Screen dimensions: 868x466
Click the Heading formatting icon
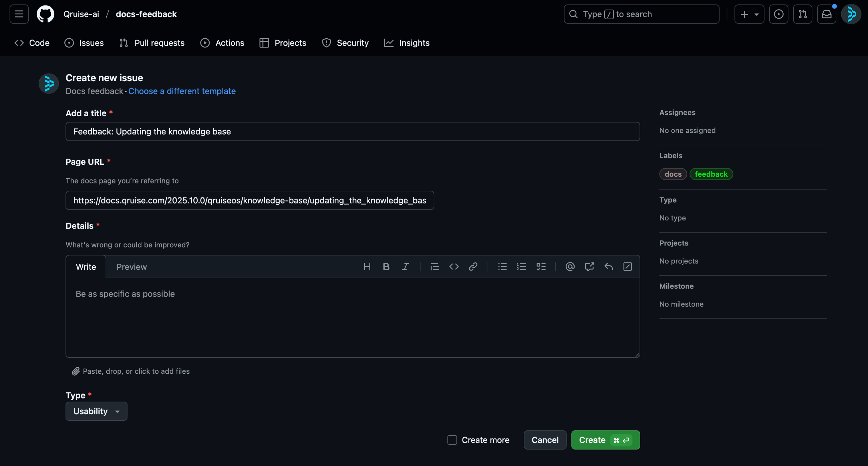[x=367, y=267]
